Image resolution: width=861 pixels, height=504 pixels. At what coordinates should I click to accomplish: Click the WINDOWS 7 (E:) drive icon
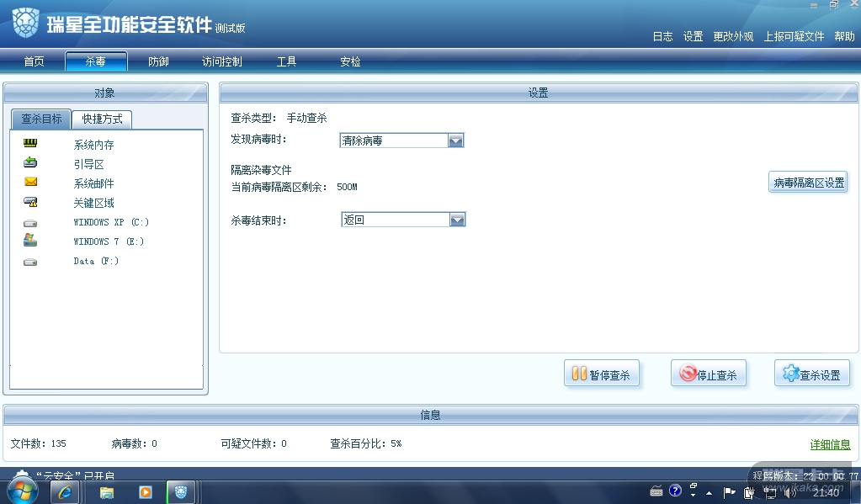(30, 240)
